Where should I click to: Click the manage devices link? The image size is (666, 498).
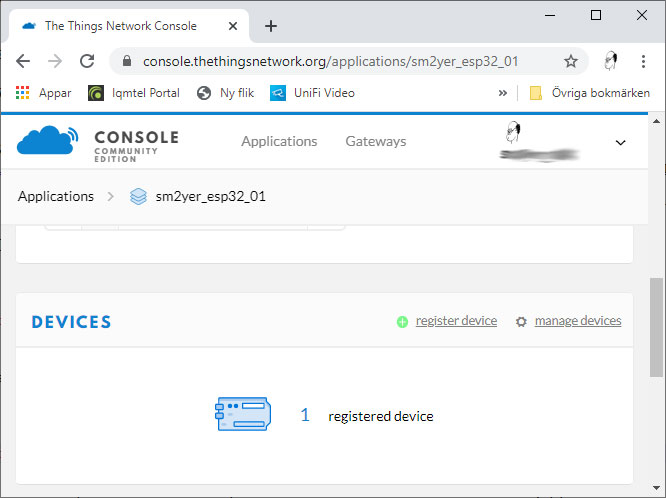tap(578, 320)
